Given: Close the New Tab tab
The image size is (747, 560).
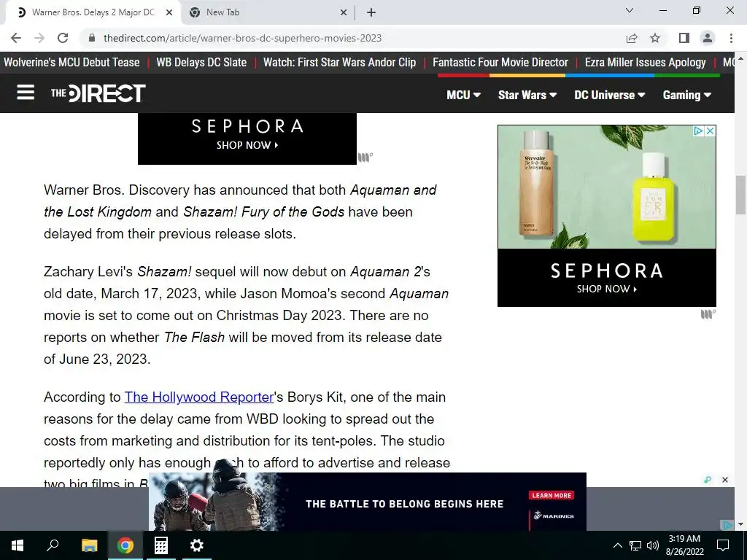Looking at the screenshot, I should coord(344,12).
